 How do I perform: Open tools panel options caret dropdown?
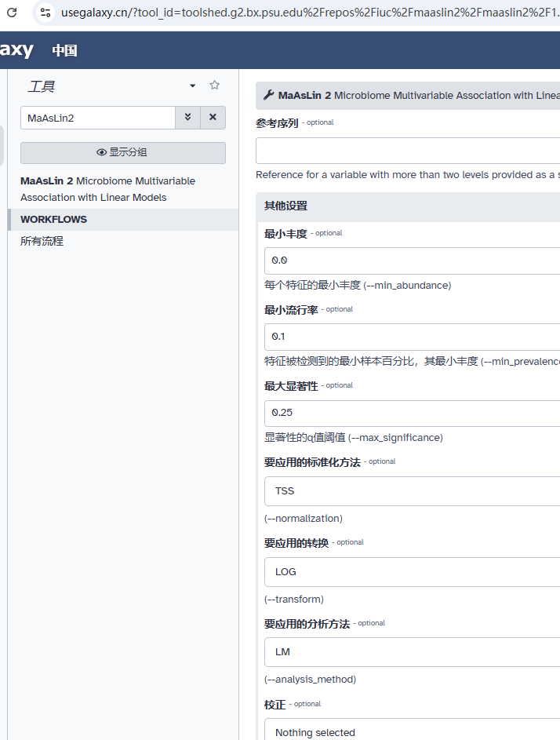point(192,86)
